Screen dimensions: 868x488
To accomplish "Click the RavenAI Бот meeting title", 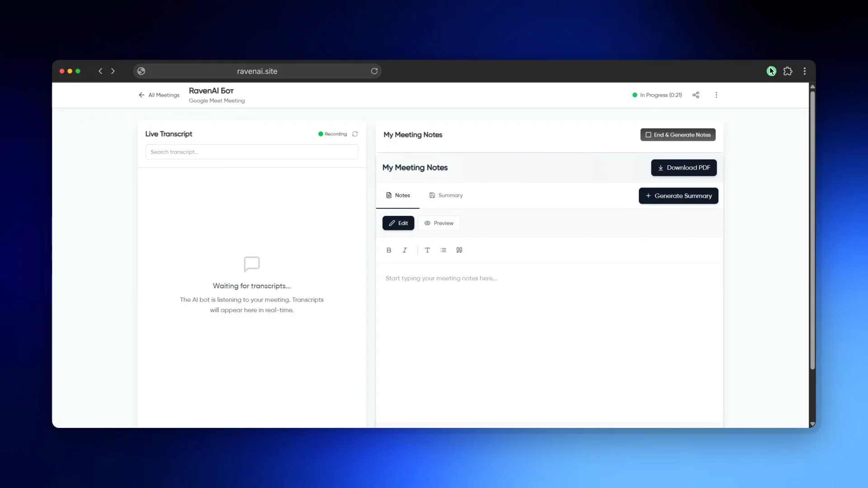I will [x=211, y=90].
